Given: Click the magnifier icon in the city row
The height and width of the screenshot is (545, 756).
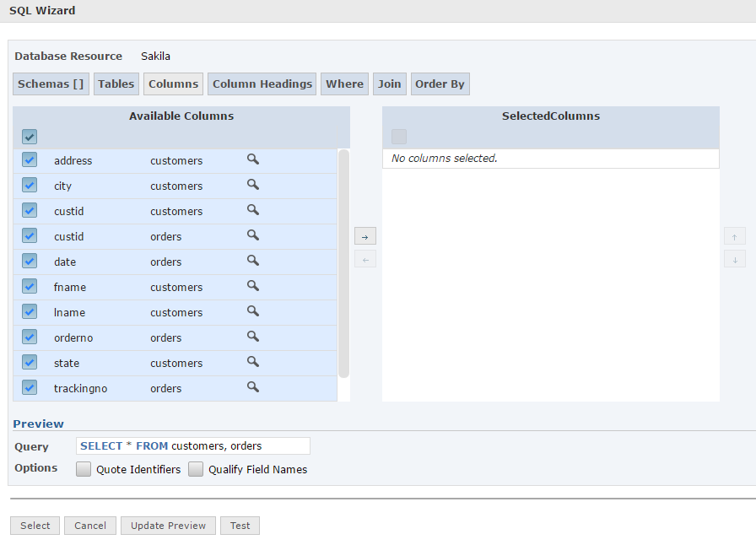Looking at the screenshot, I should [x=252, y=185].
